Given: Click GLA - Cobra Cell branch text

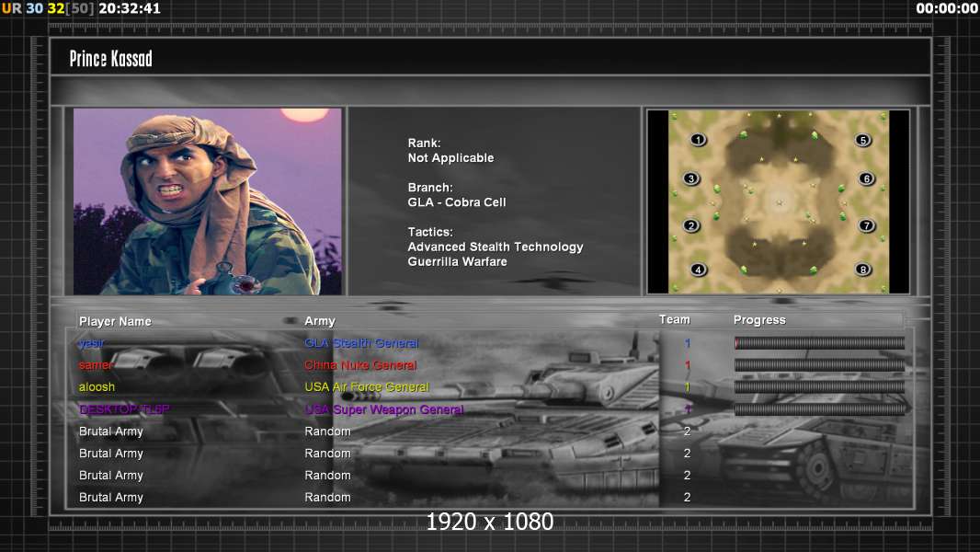Looking at the screenshot, I should pyautogui.click(x=457, y=202).
